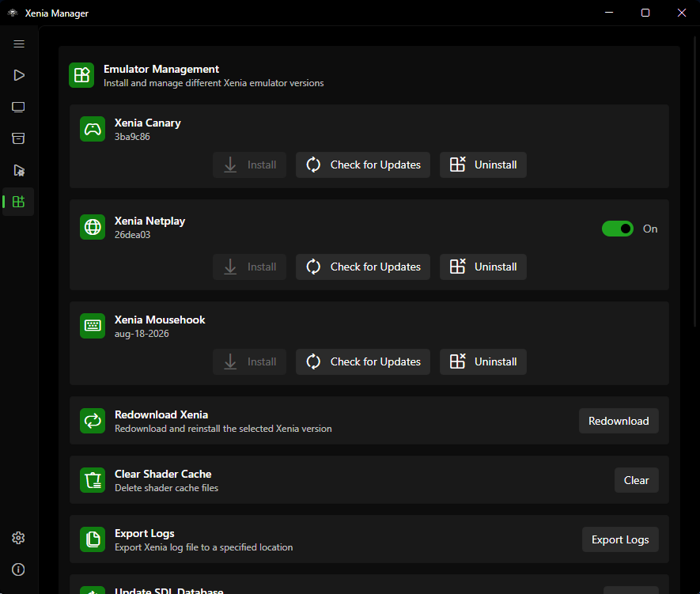Select the Manage emulators sidebar icon
This screenshot has width=700, height=594.
click(x=19, y=202)
